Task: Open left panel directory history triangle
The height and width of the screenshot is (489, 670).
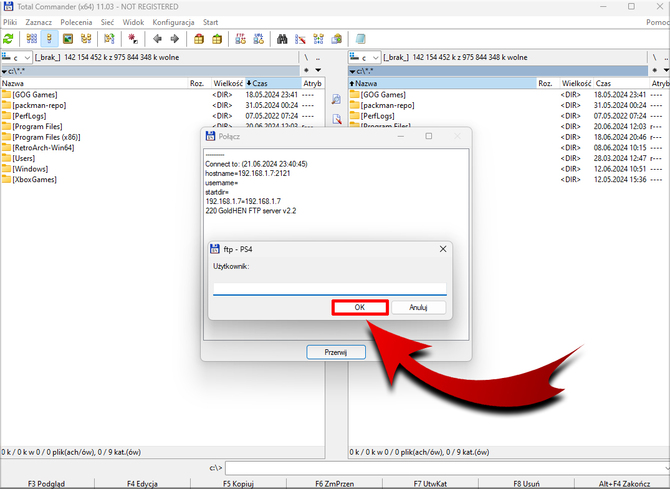Action: coord(318,70)
